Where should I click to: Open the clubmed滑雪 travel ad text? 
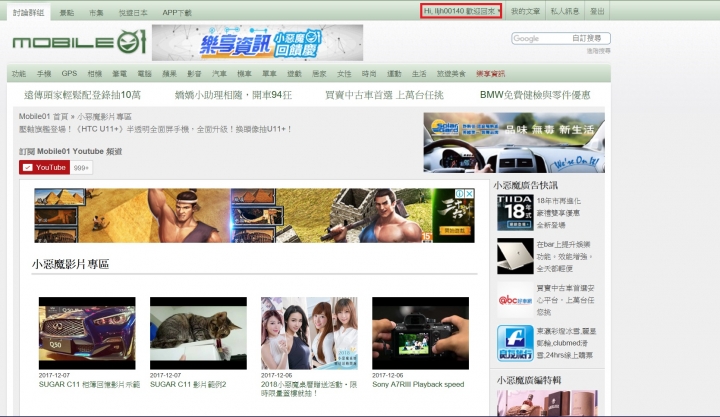point(566,343)
